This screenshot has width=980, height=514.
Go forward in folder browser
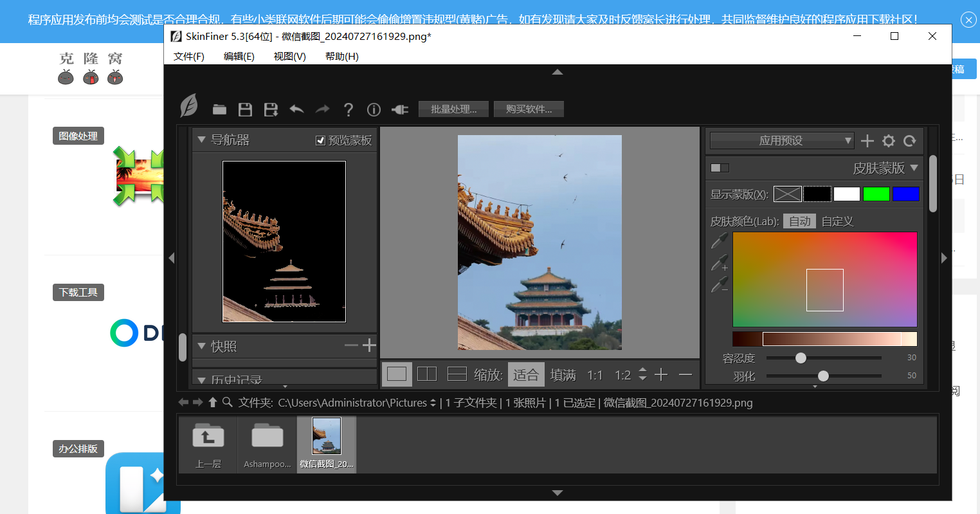[x=197, y=402]
